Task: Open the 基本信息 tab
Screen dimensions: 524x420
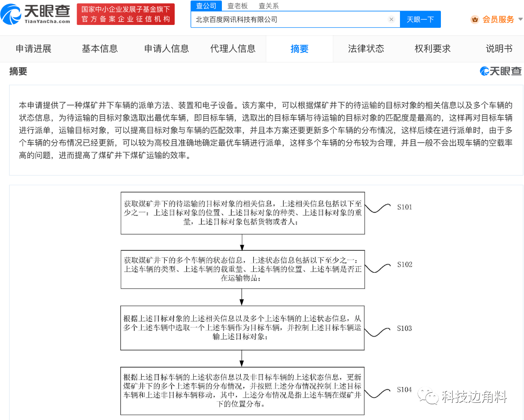Action: coord(100,49)
